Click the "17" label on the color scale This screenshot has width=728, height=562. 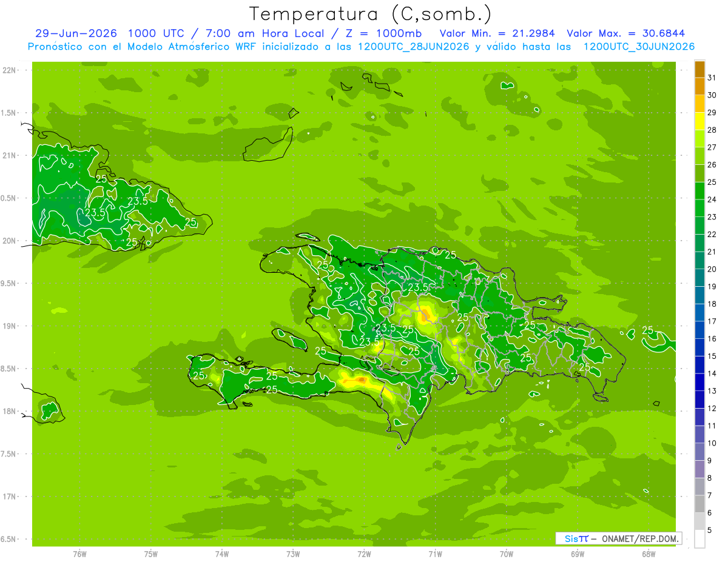(712, 321)
